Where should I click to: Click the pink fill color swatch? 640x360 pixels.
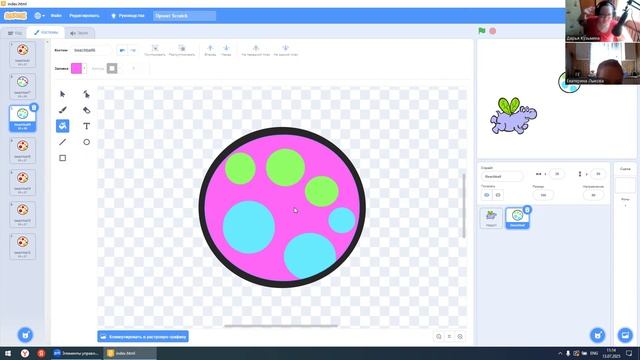coord(76,68)
